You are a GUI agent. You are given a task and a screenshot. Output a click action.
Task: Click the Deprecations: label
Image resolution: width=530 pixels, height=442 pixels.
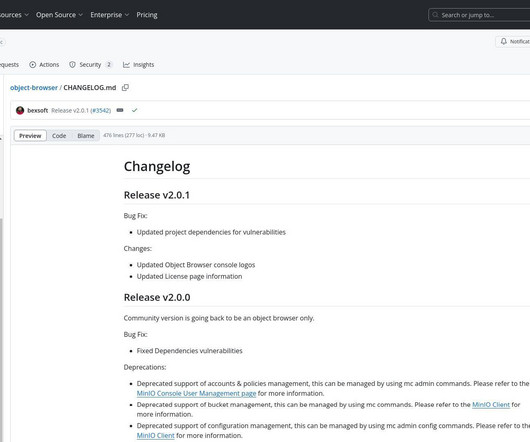(x=145, y=367)
